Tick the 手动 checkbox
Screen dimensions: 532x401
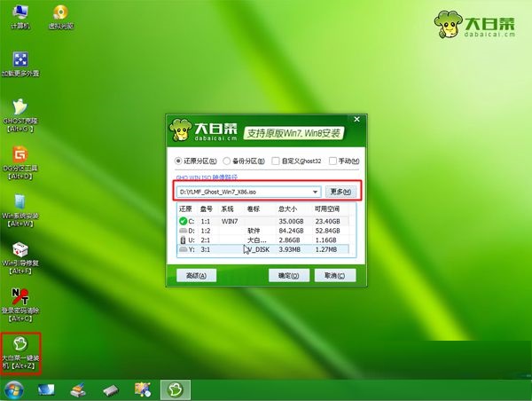(x=332, y=161)
